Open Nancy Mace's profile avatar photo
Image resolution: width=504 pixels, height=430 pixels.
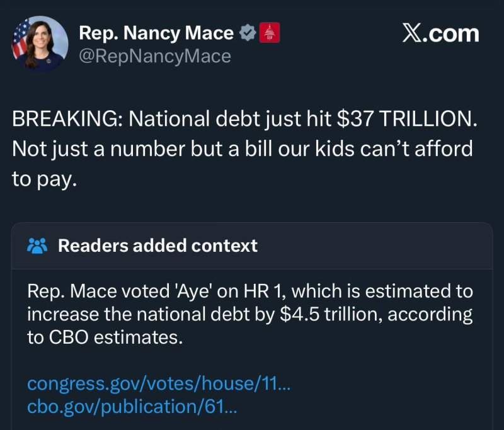tap(40, 43)
